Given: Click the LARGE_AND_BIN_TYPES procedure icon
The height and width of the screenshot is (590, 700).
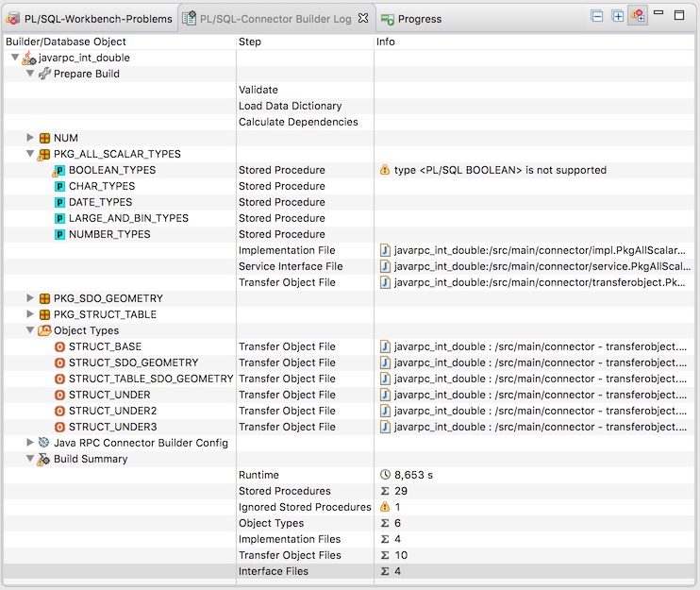Looking at the screenshot, I should pyautogui.click(x=59, y=218).
